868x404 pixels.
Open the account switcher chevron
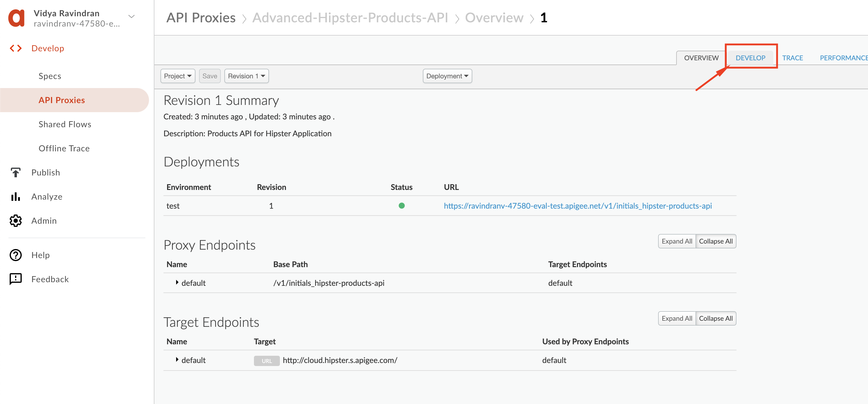(x=132, y=16)
